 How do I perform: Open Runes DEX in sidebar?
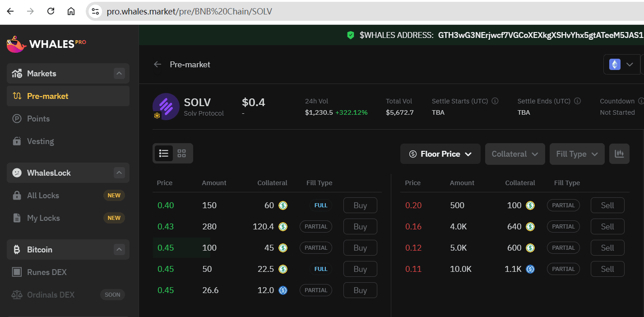coord(68,272)
